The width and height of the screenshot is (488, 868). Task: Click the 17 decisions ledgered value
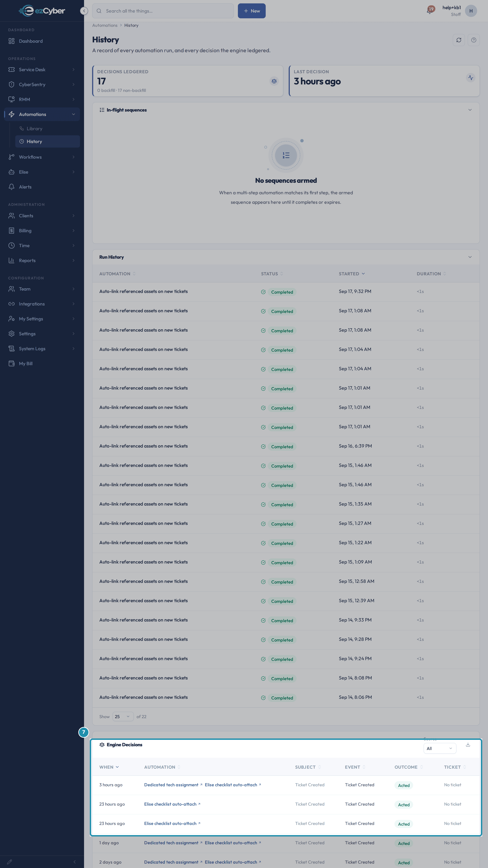point(101,81)
